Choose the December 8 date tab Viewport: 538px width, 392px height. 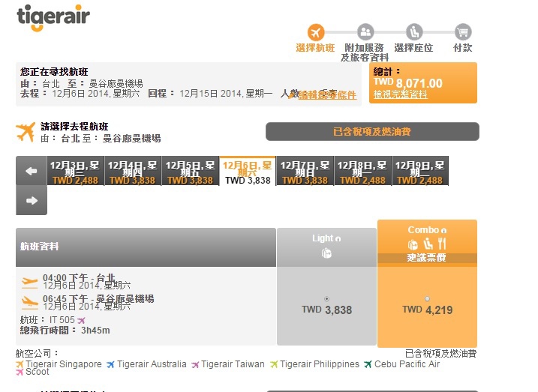tap(362, 171)
